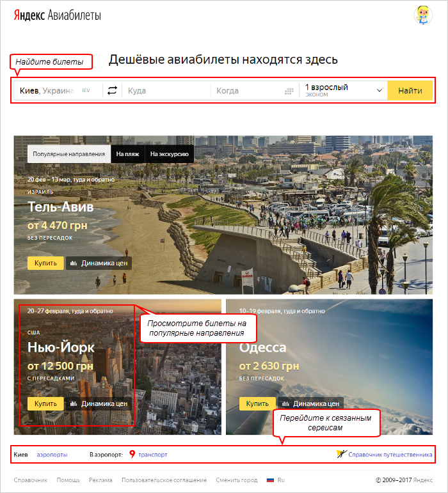448x493 pixels.
Task: Switch to the На пляж tab
Action: (x=127, y=154)
